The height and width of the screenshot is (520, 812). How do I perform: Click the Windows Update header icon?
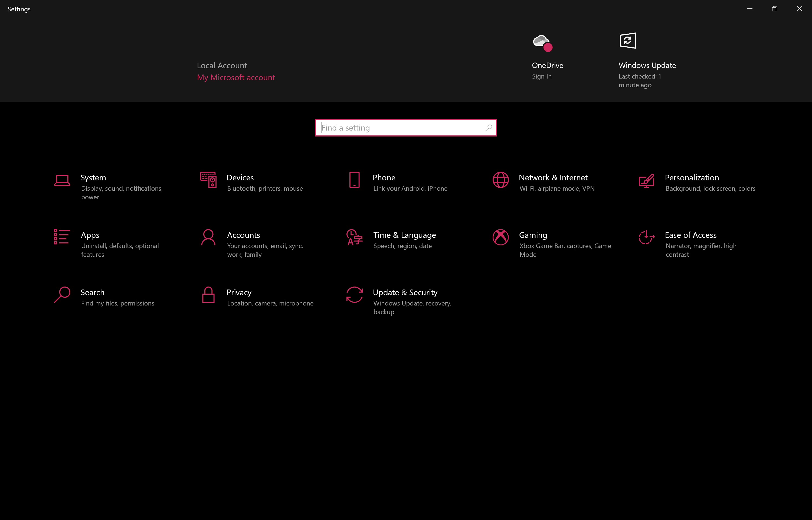(627, 41)
